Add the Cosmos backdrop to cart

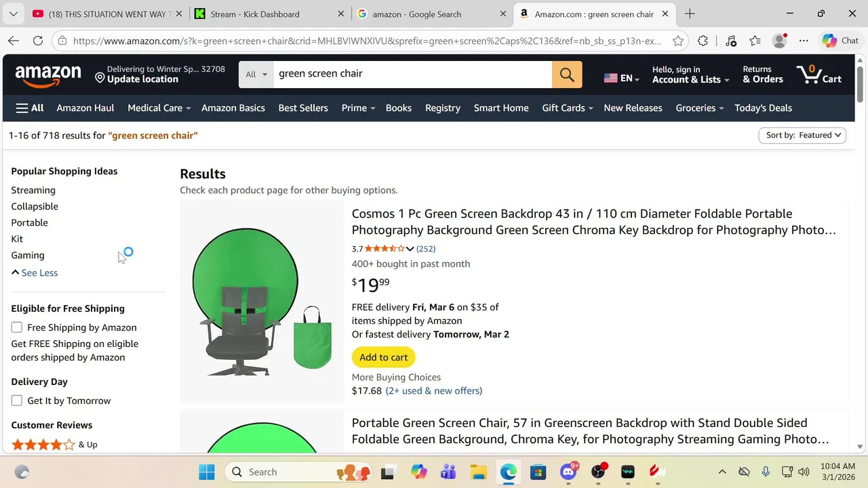tap(384, 357)
